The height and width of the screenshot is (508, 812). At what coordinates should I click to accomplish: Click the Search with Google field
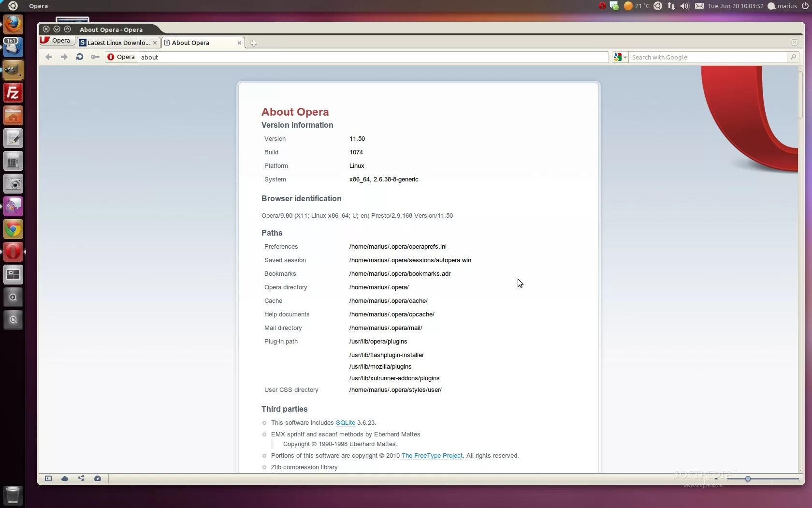[708, 57]
